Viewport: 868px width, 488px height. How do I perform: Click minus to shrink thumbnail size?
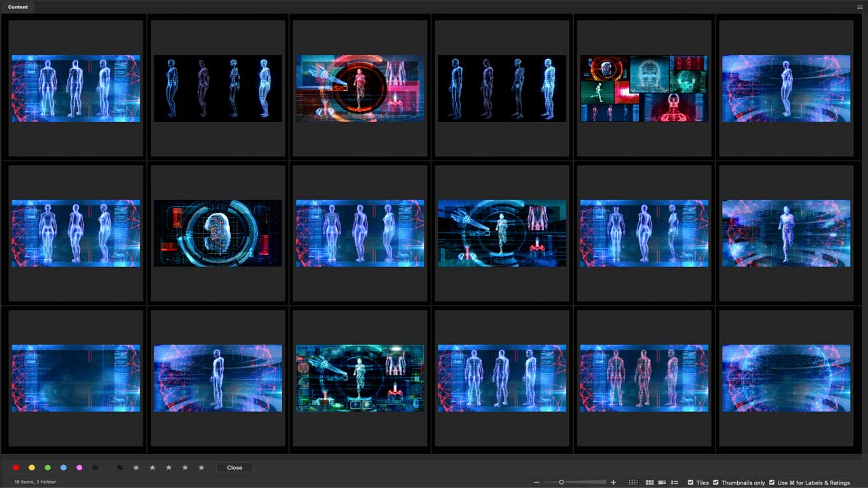[536, 483]
